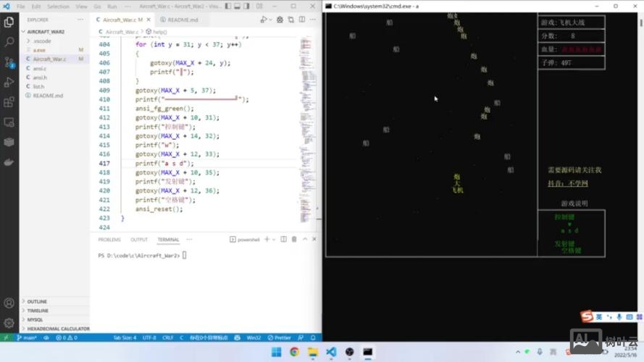Viewport: 644px width, 362px height.
Task: Click Tab Size: 4 in status bar
Action: coord(125,337)
